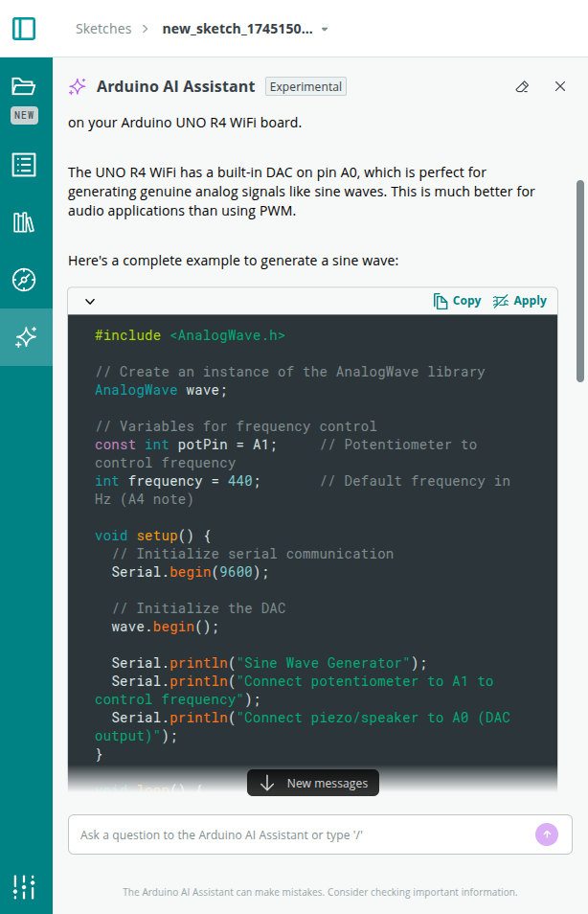Click the Sketches breadcrumb link
This screenshot has width=588, height=914.
[x=103, y=29]
